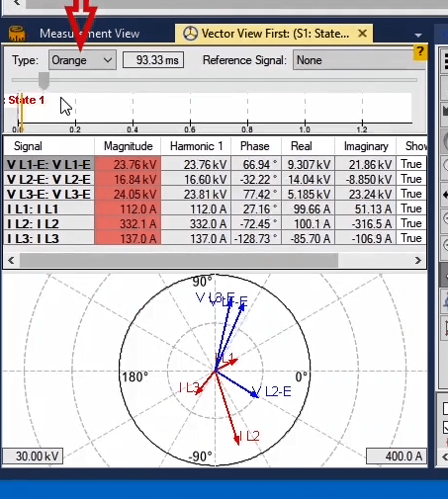This screenshot has height=499, width=448.
Task: Click the measuring tape icon beside Measurement View
Action: [17, 34]
